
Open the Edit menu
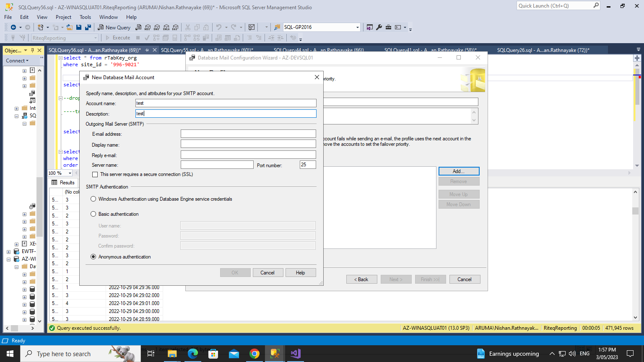(24, 17)
